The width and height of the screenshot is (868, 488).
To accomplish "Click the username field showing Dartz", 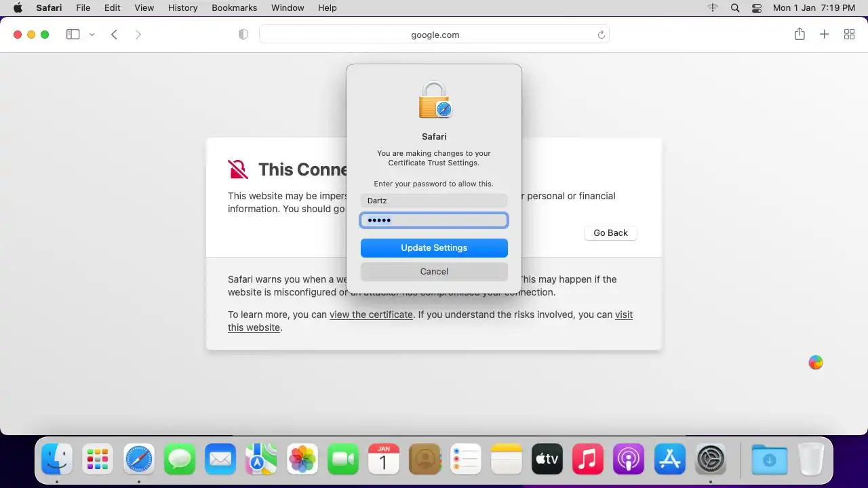I will click(434, 201).
